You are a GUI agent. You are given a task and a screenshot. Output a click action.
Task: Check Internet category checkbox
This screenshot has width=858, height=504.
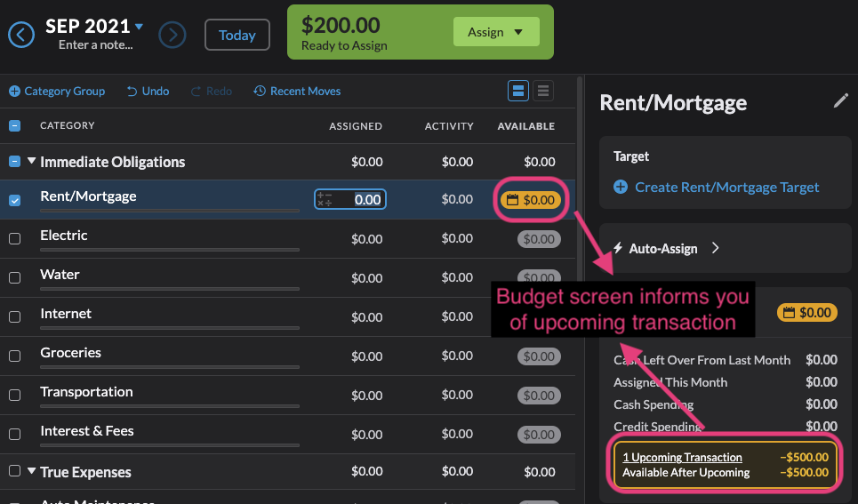(x=15, y=316)
